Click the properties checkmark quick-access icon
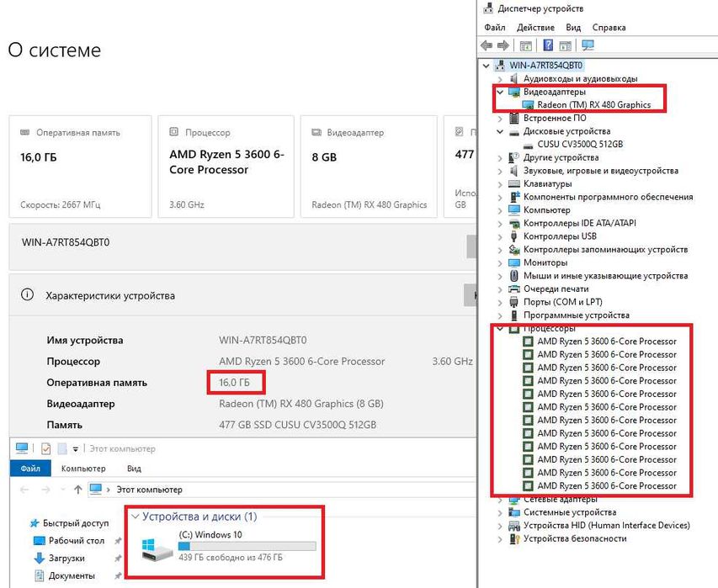 coord(45,449)
